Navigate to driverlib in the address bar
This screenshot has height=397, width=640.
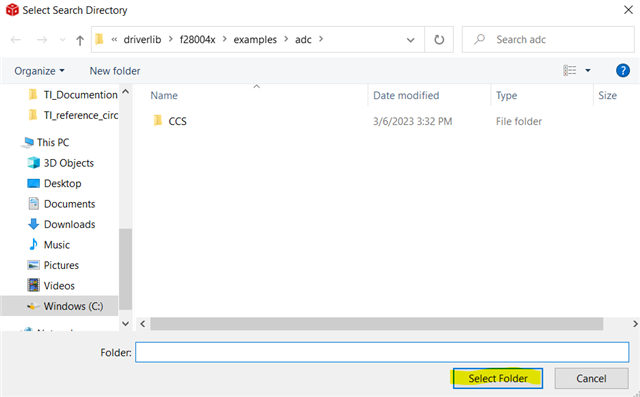(142, 40)
